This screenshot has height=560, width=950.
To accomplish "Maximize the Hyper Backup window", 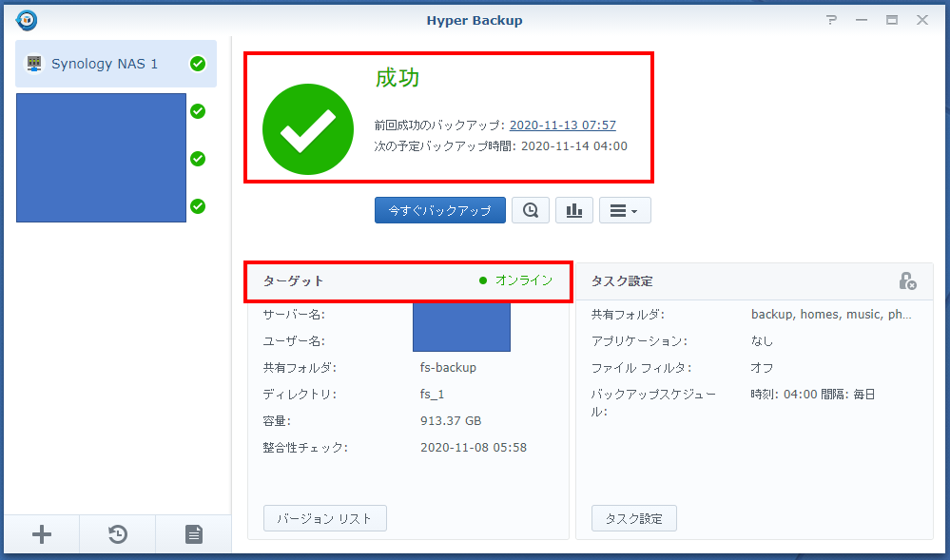I will (x=892, y=20).
